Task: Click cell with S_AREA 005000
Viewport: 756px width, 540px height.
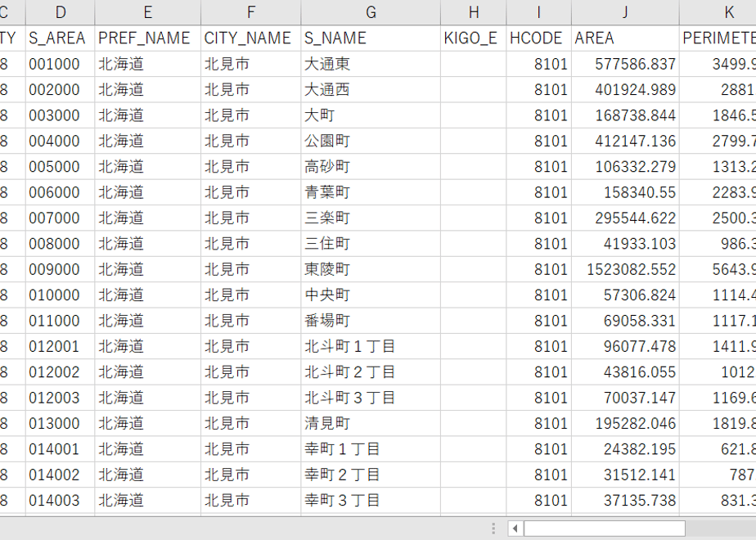Action: [x=61, y=166]
